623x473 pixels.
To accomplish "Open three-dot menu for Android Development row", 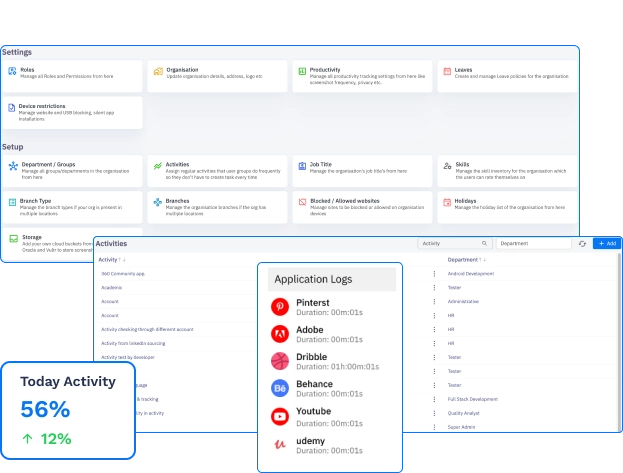I will coord(434,273).
